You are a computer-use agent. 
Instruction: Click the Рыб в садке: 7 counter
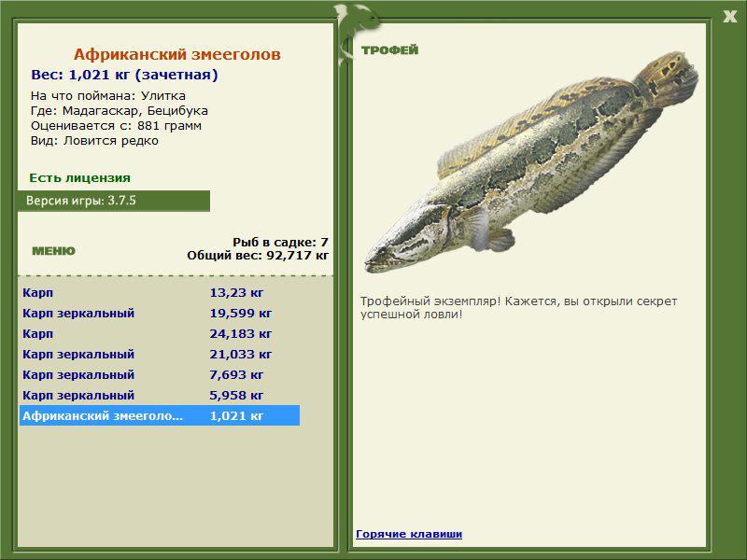click(281, 243)
